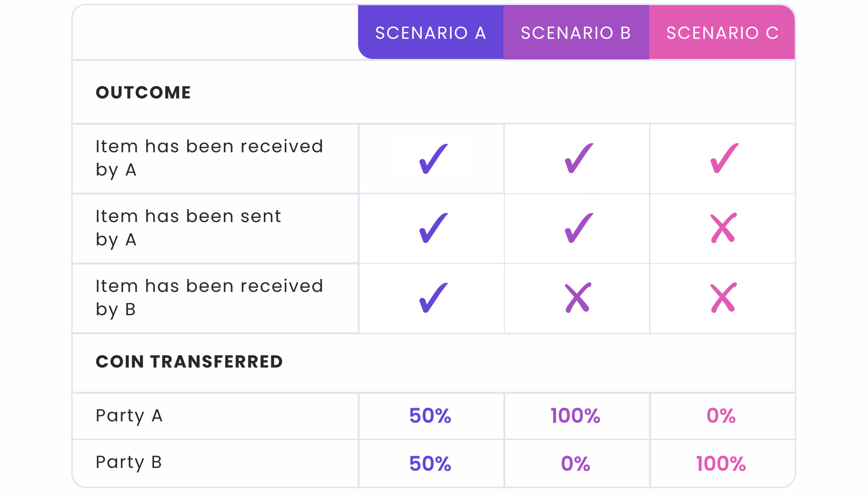Screen dimensions: 868x495
Task: Click the Outcome section heading
Action: pyautogui.click(x=143, y=92)
